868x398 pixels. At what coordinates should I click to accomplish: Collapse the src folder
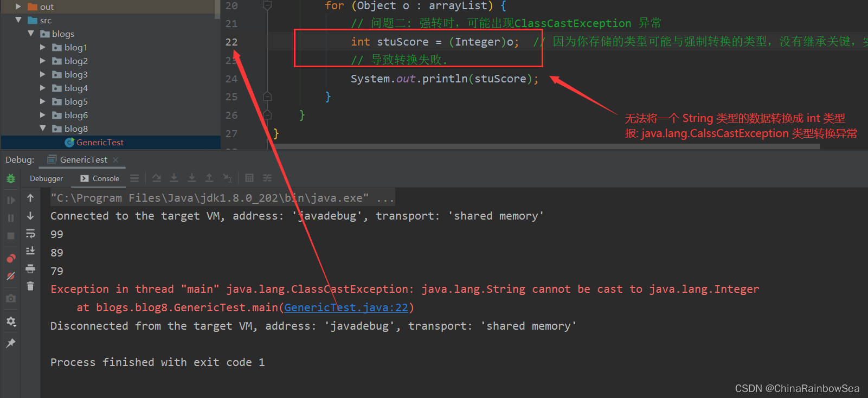[18, 20]
